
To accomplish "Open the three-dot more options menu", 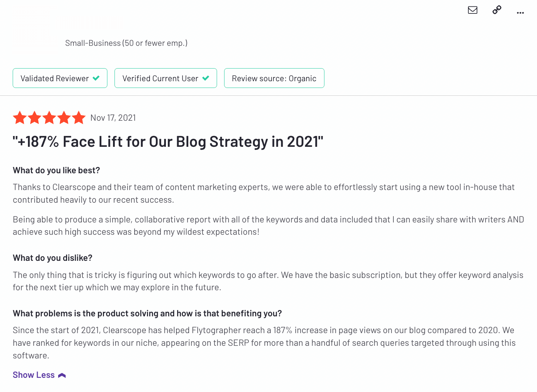I will pos(520,13).
